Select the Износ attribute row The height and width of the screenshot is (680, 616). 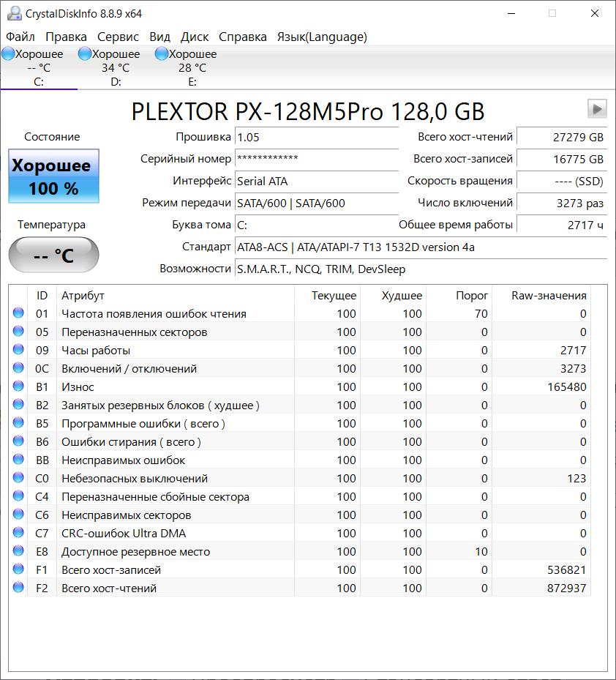point(299,386)
